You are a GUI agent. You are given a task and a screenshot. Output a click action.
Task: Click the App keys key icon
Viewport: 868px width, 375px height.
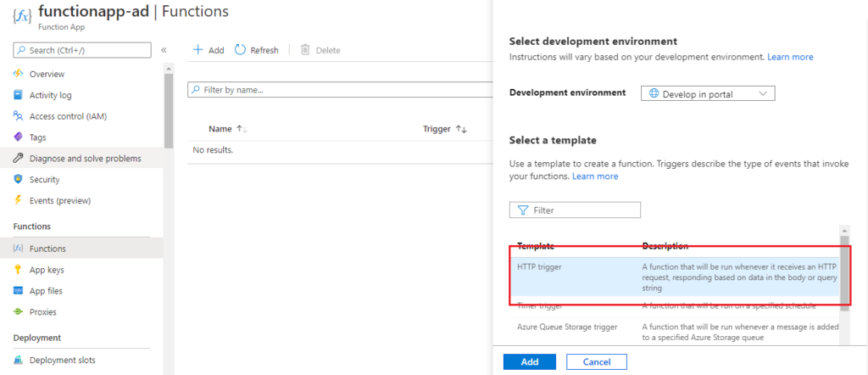pyautogui.click(x=19, y=270)
